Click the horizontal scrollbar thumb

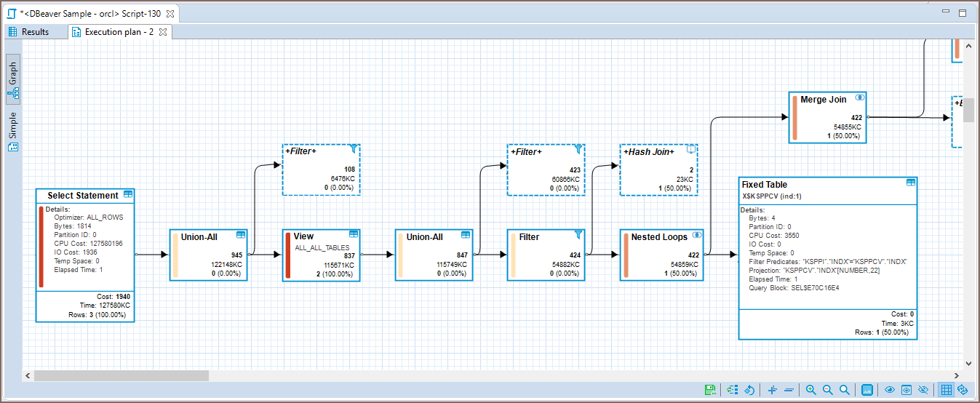click(x=121, y=376)
